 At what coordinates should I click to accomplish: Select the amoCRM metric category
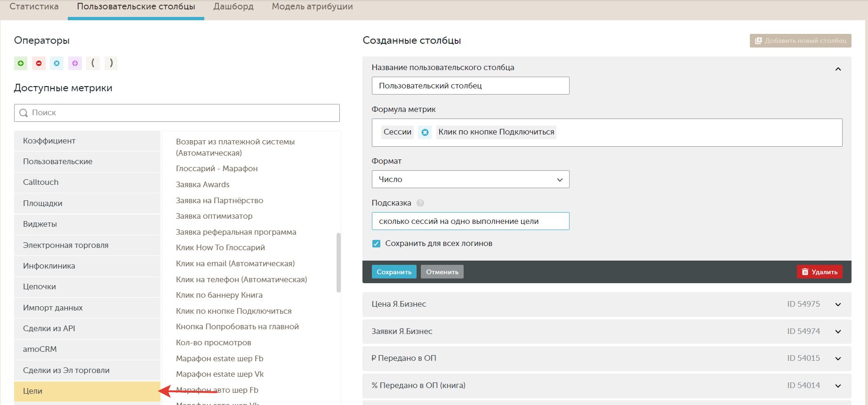coord(87,349)
